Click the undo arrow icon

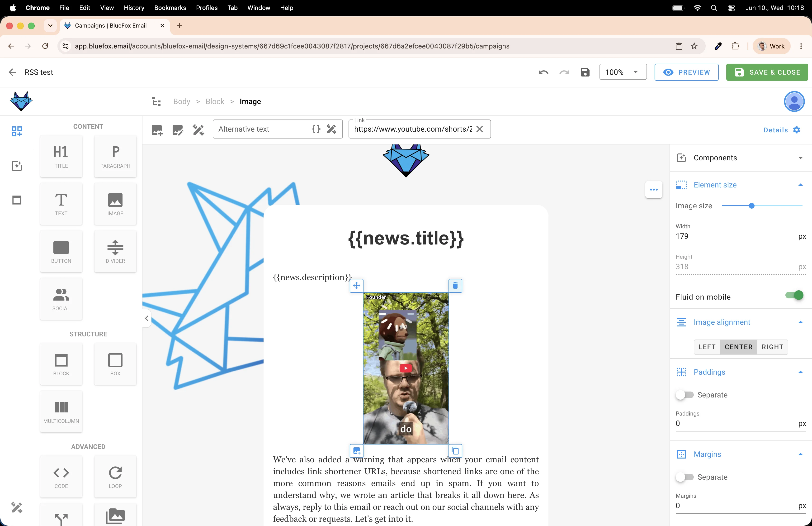543,72
